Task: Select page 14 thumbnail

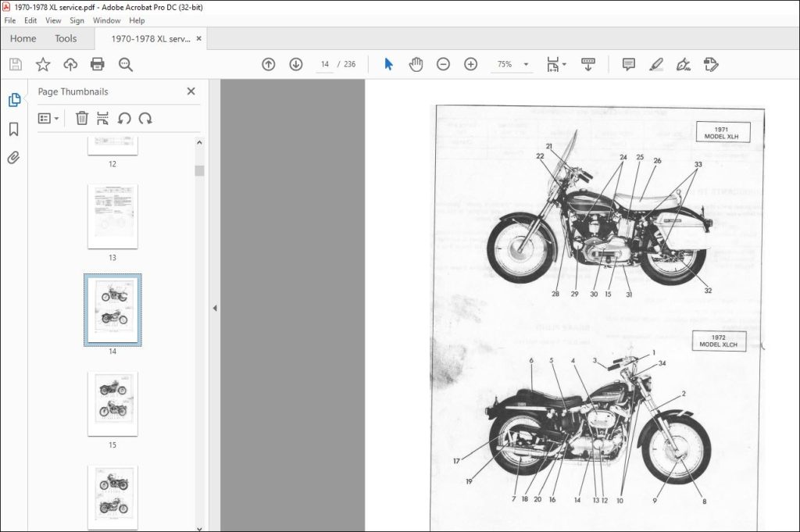Action: tap(112, 310)
